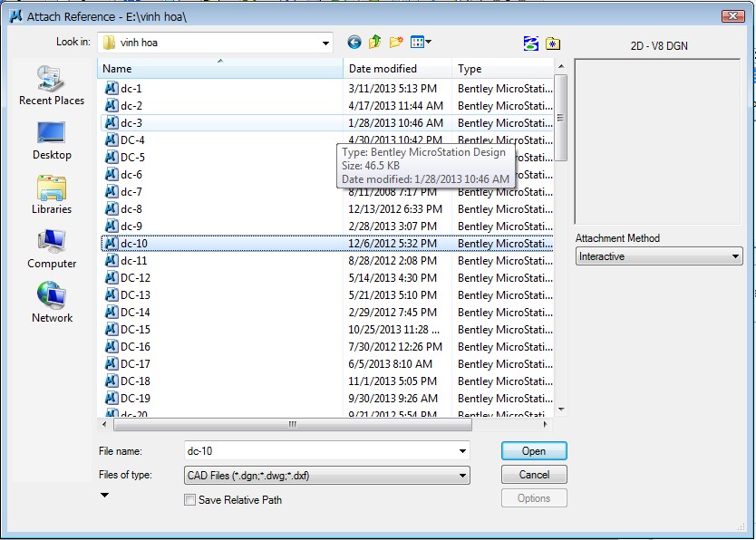Screen dimensions: 756x540
Task: Click the Open button
Action: click(x=533, y=451)
